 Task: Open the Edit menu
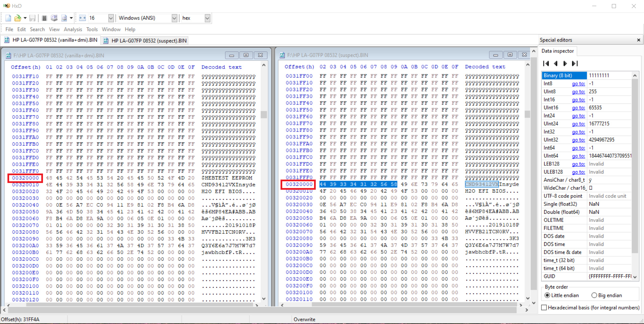pyautogui.click(x=22, y=29)
